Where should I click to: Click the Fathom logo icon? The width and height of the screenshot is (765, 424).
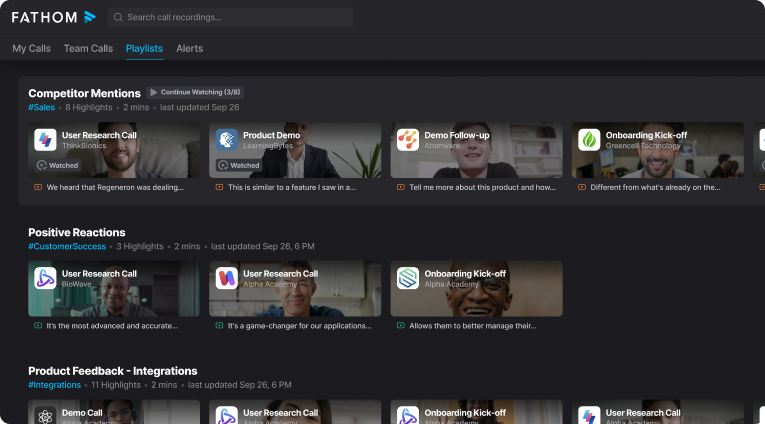click(x=90, y=17)
